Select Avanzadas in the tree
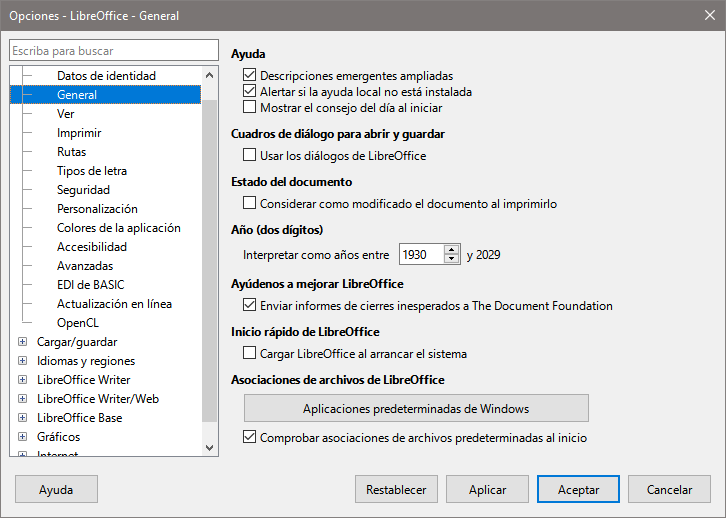 (85, 266)
